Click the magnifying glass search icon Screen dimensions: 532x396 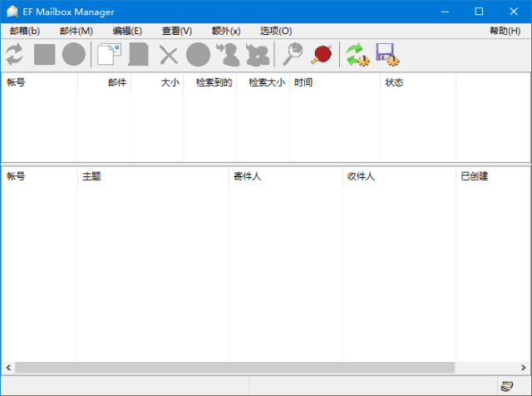[293, 55]
